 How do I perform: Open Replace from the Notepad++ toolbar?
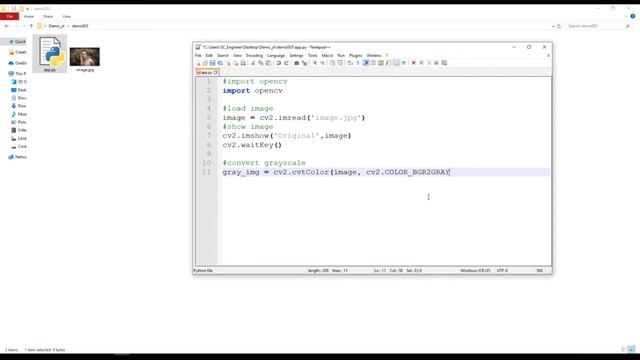(304, 63)
